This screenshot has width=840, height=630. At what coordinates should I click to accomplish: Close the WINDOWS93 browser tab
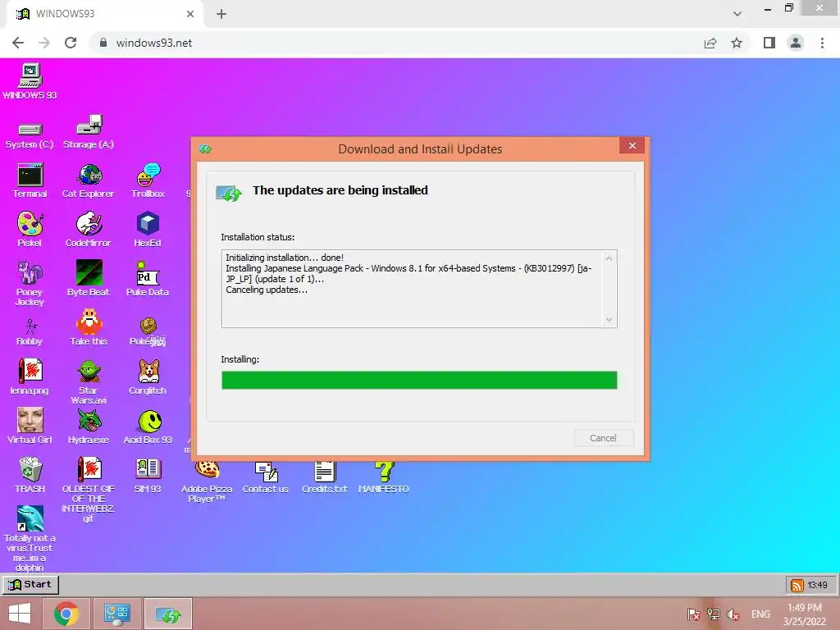click(190, 14)
